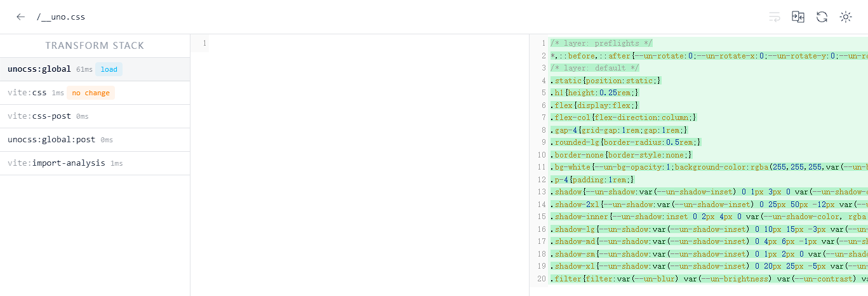Click the .static{position:static;} line
Image resolution: width=868 pixels, height=296 pixels.
pos(606,81)
